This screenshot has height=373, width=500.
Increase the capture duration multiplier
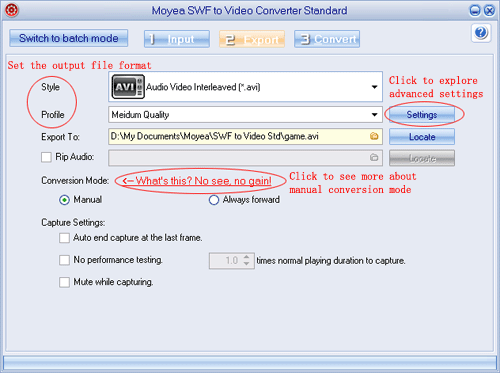[246, 257]
